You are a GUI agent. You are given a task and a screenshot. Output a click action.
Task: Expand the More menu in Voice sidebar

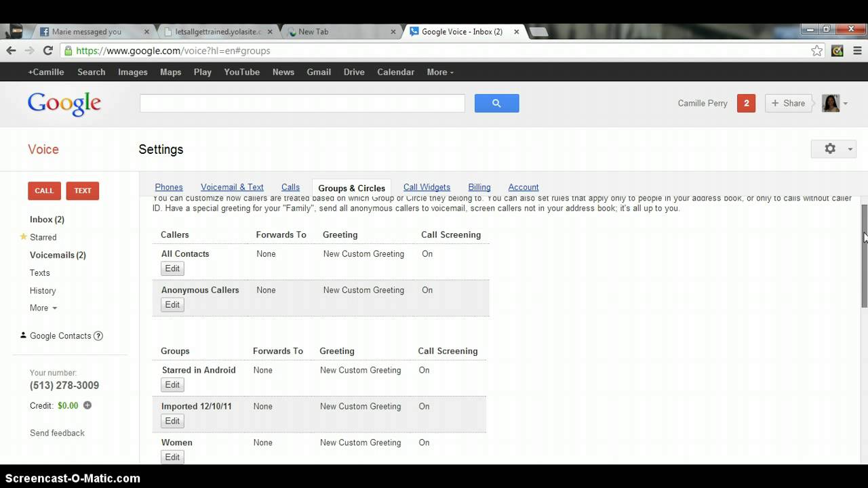pos(43,308)
